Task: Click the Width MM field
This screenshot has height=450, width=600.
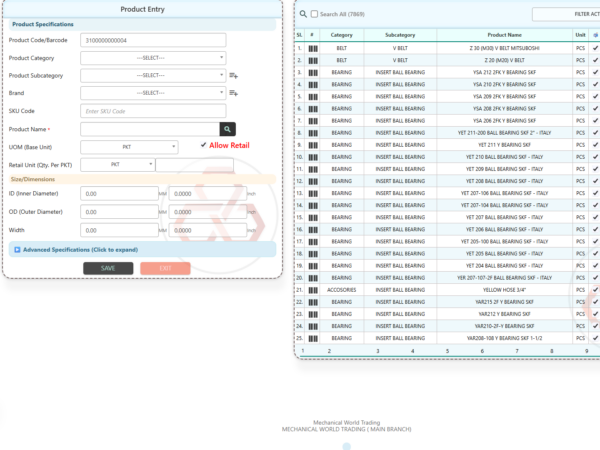Action: [119, 230]
